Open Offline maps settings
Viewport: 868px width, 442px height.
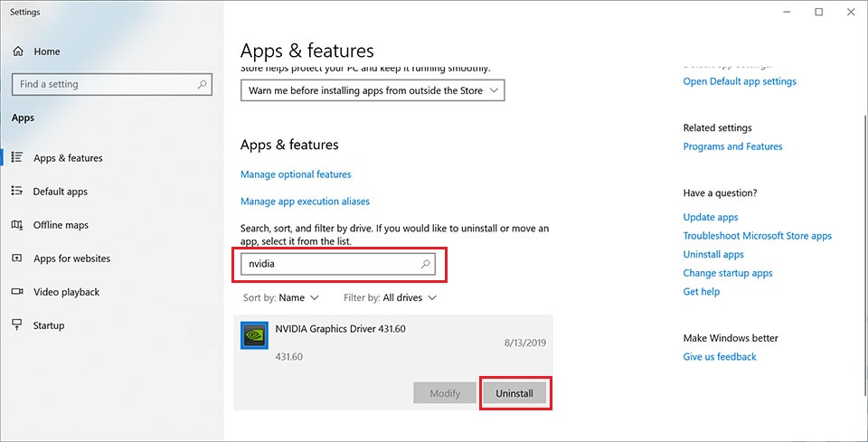tap(61, 225)
